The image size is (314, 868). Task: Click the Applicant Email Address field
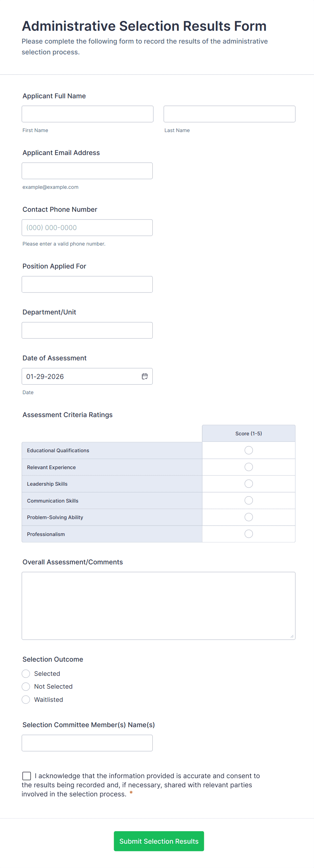pos(87,171)
